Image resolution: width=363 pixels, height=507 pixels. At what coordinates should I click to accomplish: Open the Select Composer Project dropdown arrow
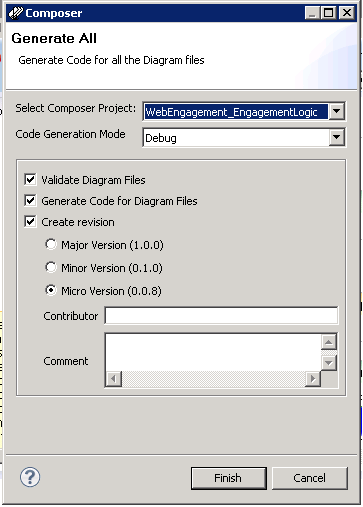(337, 111)
